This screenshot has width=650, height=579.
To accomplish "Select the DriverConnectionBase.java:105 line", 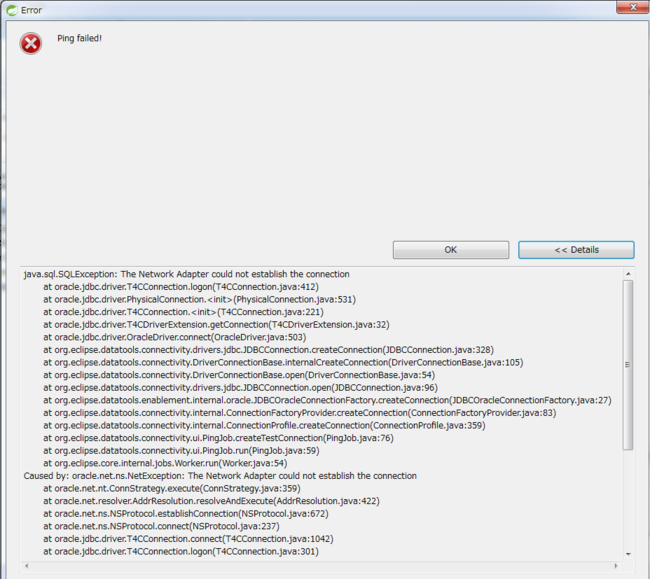I will [x=283, y=362].
